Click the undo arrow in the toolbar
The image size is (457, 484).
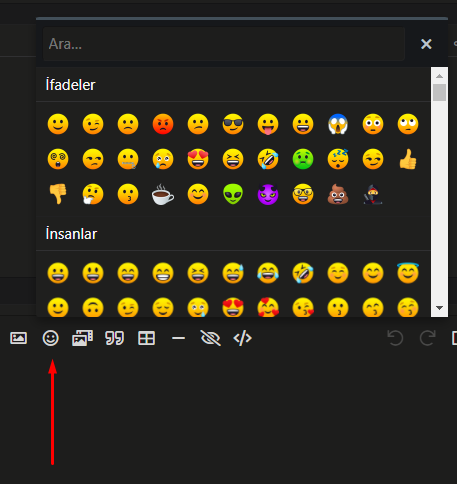396,338
